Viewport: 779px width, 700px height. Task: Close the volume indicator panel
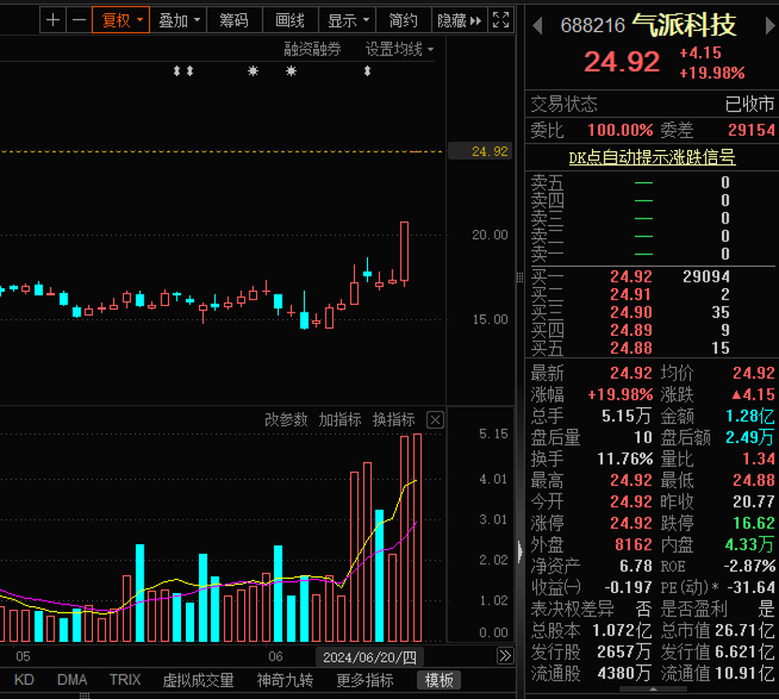point(435,420)
